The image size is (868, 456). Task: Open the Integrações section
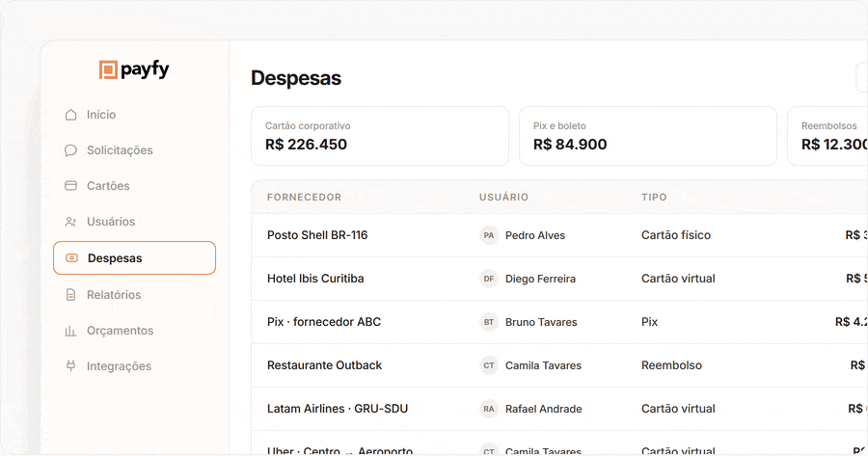coord(134,365)
